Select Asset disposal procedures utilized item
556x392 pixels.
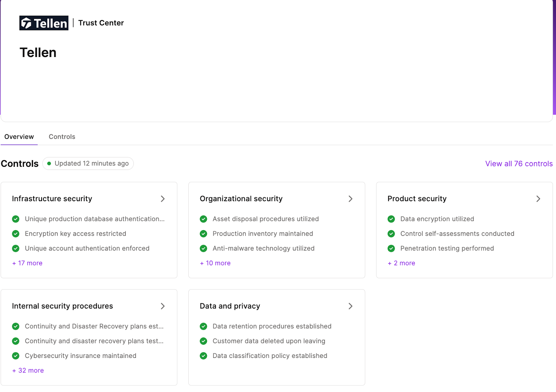266,219
